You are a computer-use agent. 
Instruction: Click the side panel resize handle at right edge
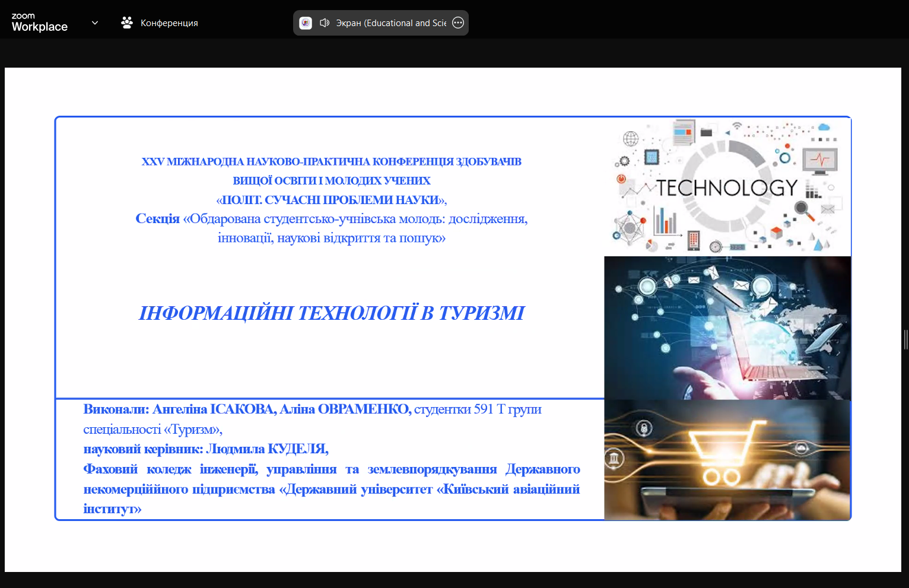(x=905, y=339)
